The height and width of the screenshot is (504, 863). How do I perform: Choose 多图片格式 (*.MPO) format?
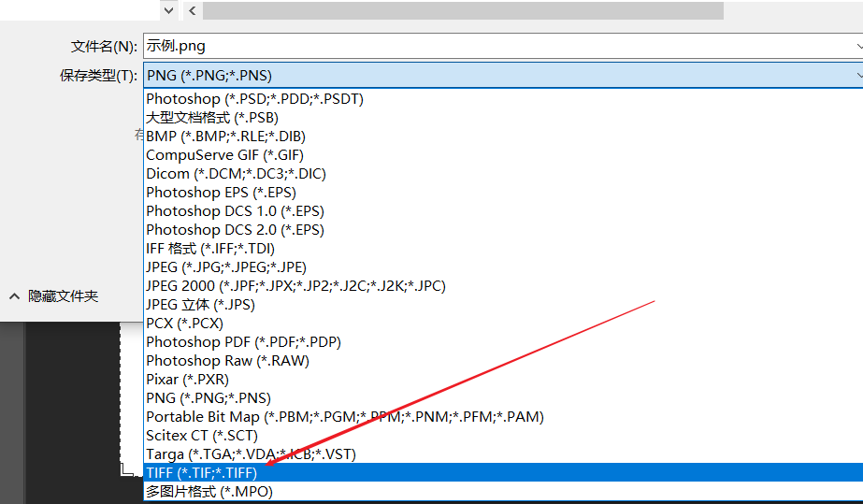[x=503, y=491]
